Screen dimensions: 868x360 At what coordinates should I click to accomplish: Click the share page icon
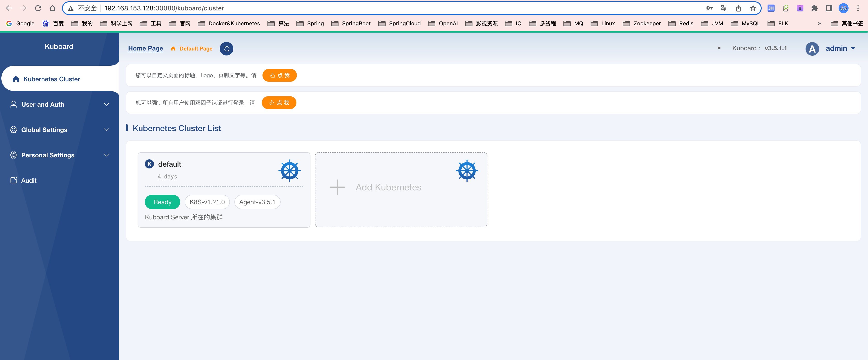(x=738, y=8)
